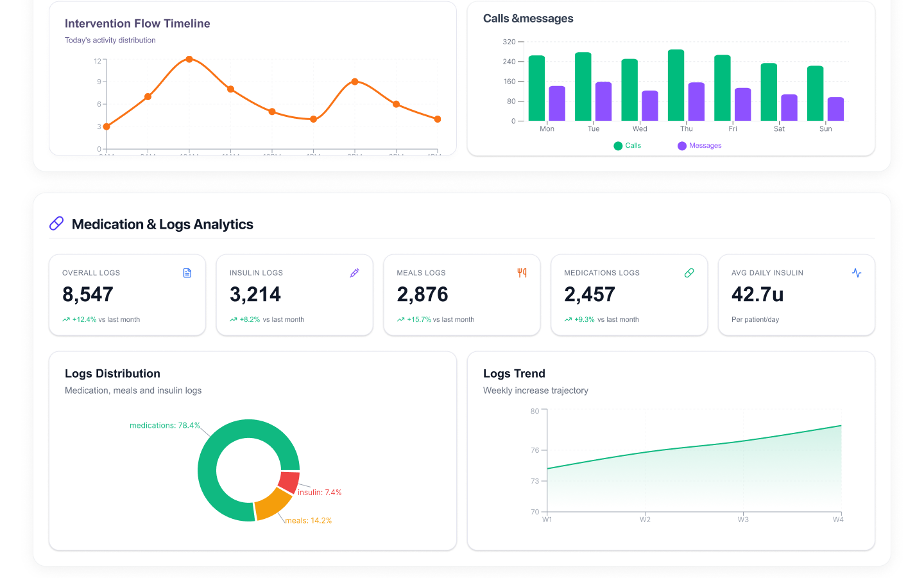Click the activity pulse icon in Avg Daily Insulin card

click(x=857, y=273)
